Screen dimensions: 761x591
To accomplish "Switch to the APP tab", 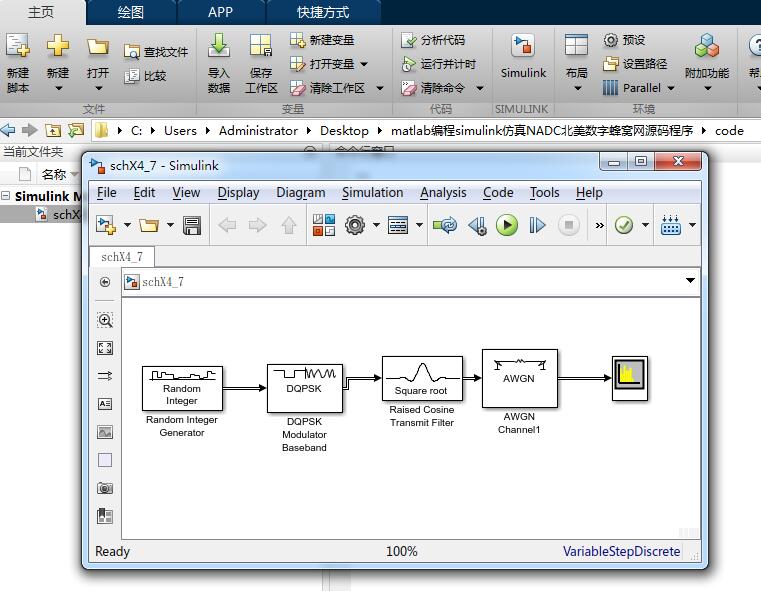I will point(220,12).
